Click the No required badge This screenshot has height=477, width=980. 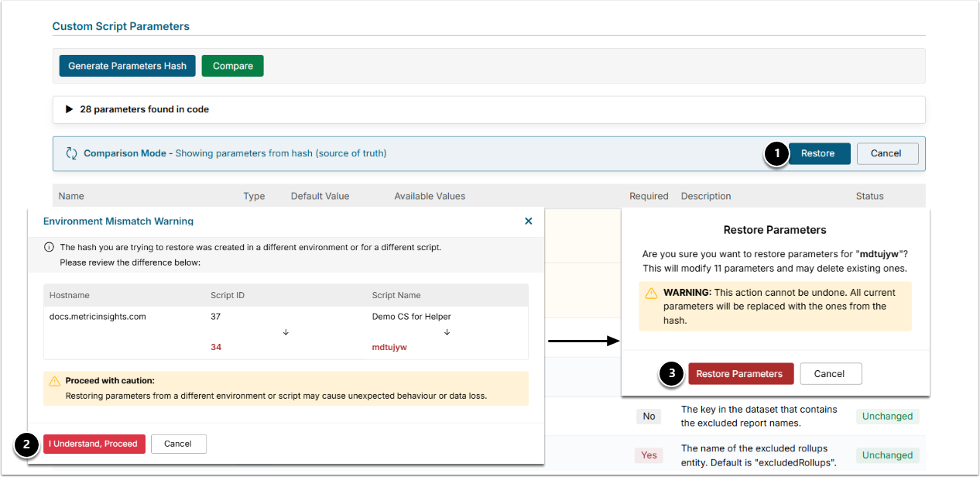[649, 417]
